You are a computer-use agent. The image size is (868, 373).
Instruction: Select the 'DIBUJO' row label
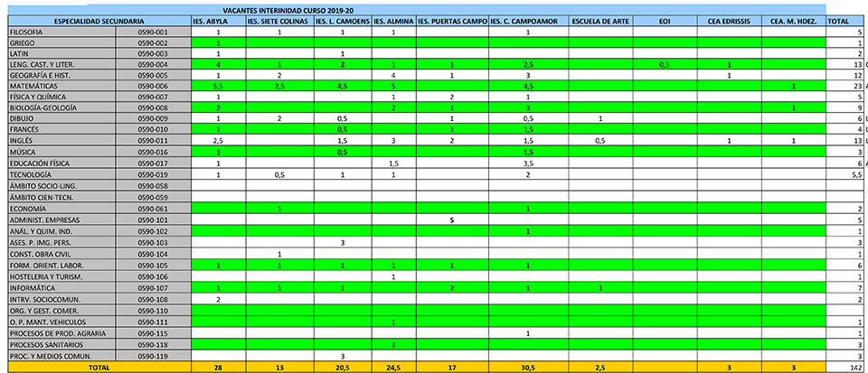click(62, 119)
